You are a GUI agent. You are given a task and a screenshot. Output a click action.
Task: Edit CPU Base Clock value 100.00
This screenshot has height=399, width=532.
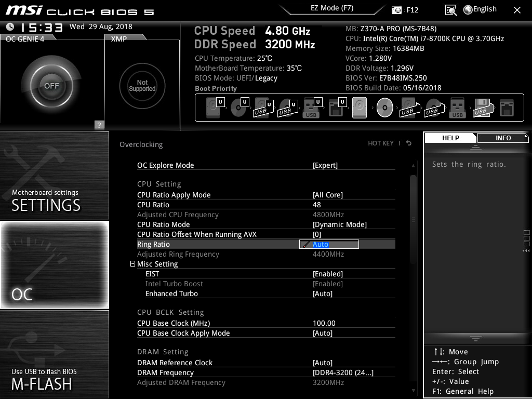pyautogui.click(x=324, y=323)
